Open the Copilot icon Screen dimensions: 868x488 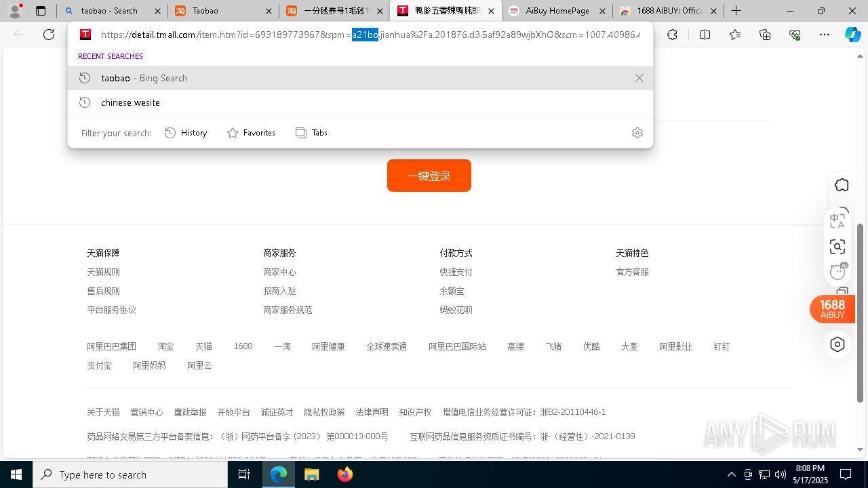[852, 35]
